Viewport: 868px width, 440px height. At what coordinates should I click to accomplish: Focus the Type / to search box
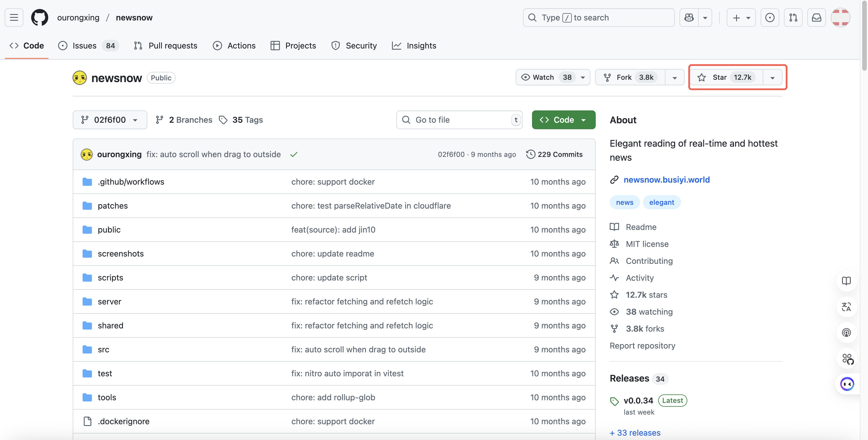(x=598, y=18)
